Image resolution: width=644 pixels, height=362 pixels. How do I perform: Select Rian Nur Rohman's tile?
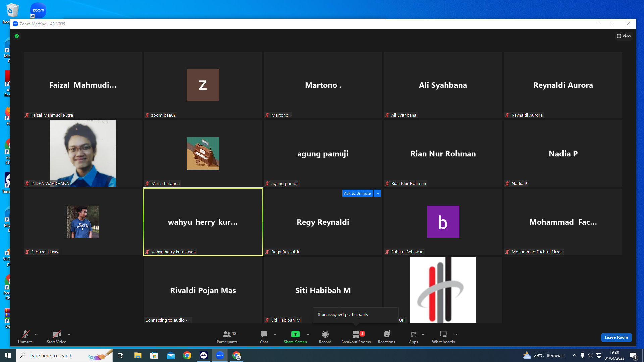443,154
